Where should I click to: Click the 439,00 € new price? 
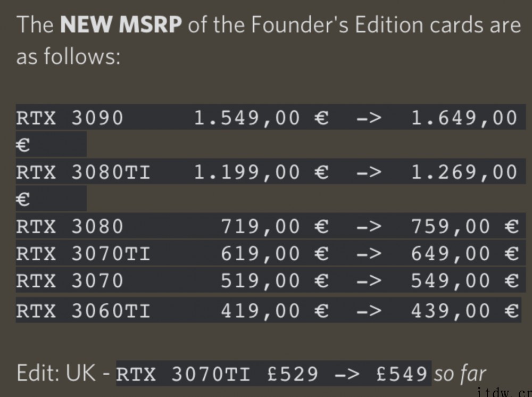[x=465, y=310]
